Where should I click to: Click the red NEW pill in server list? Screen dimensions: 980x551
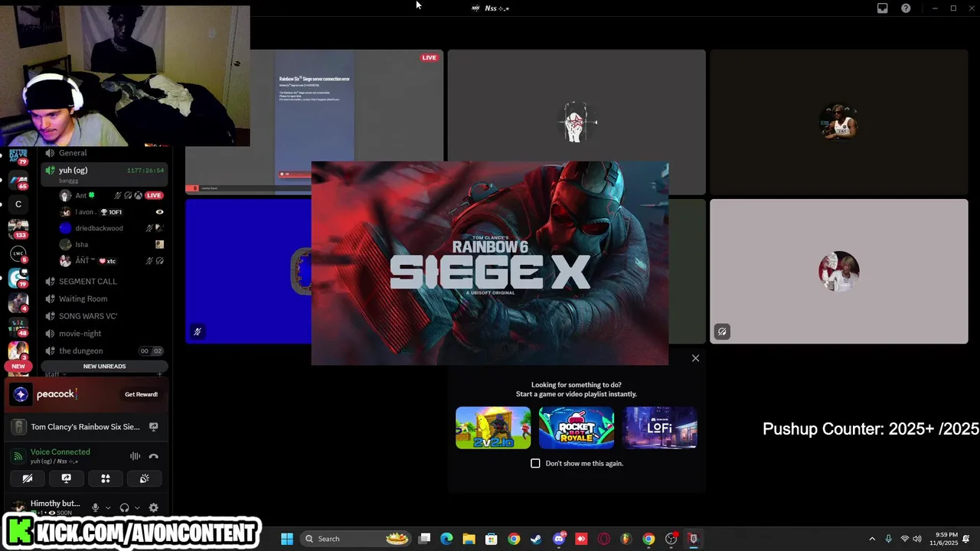coord(18,367)
